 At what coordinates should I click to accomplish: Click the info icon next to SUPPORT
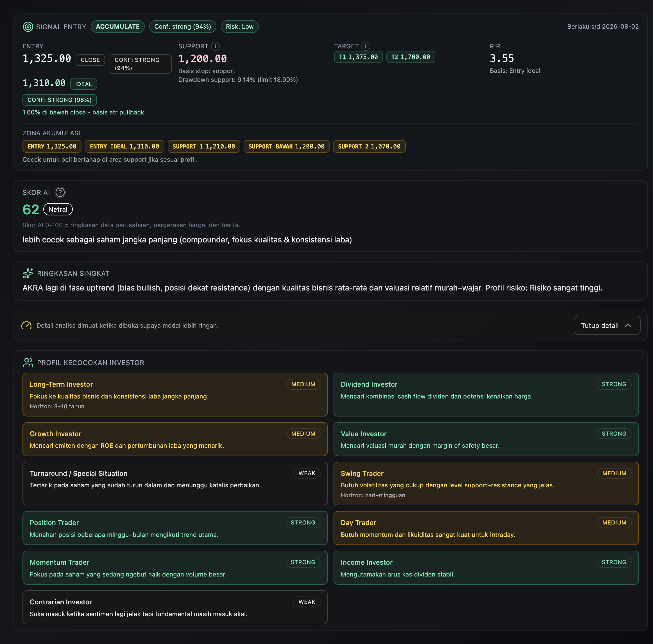coord(215,46)
